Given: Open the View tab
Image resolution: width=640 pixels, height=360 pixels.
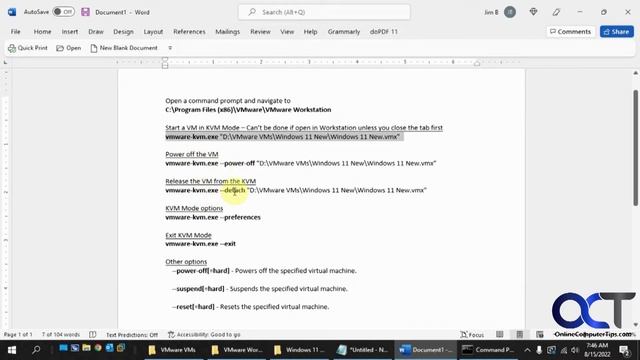Looking at the screenshot, I should (x=287, y=31).
